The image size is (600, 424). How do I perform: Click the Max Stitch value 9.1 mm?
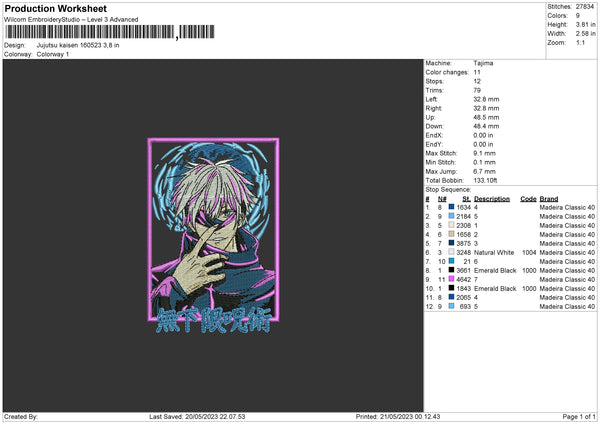(x=484, y=153)
